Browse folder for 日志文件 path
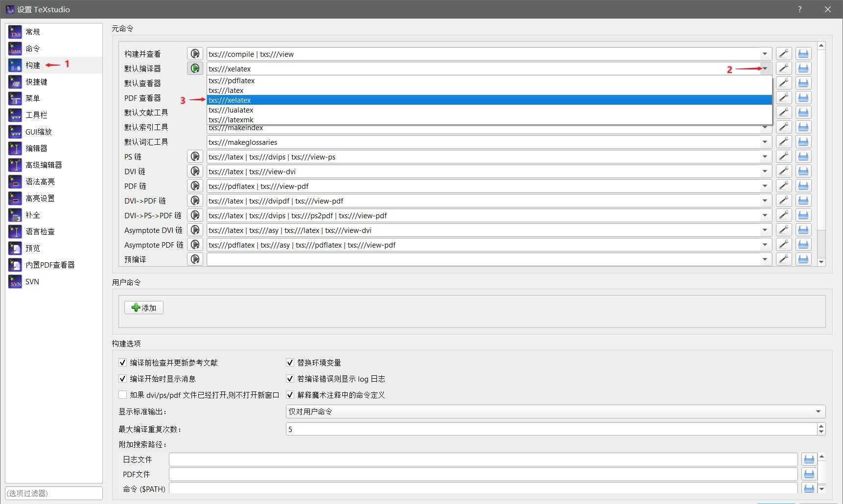Image resolution: width=843 pixels, height=504 pixels. [809, 459]
